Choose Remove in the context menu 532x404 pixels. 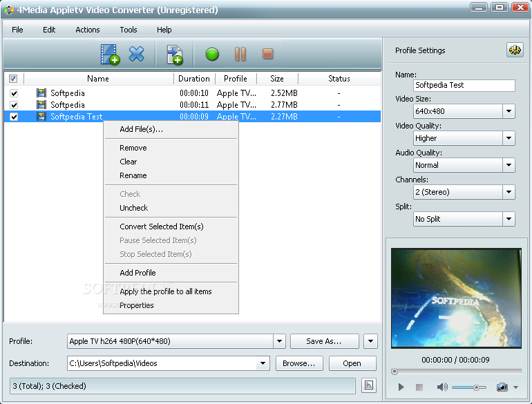[x=171, y=148]
